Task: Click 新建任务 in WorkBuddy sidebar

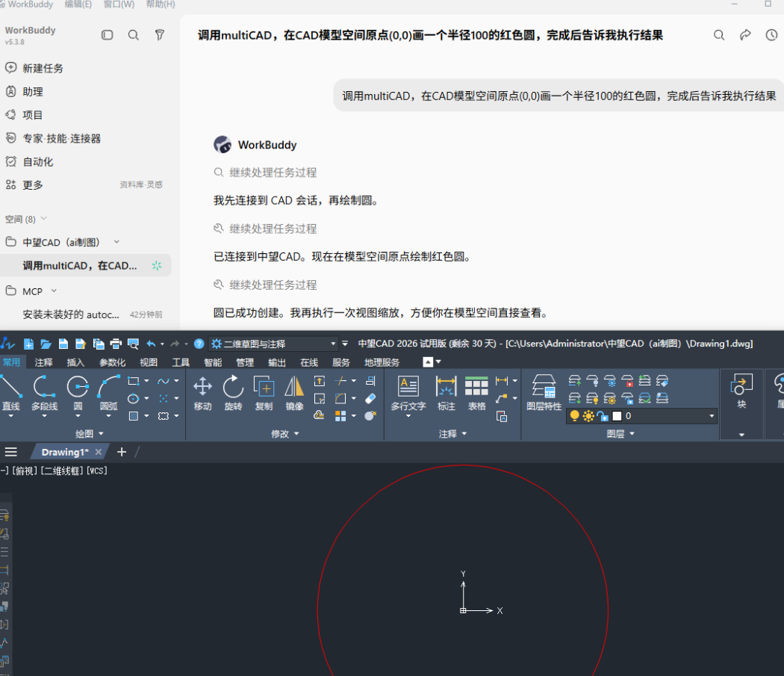Action: point(43,68)
